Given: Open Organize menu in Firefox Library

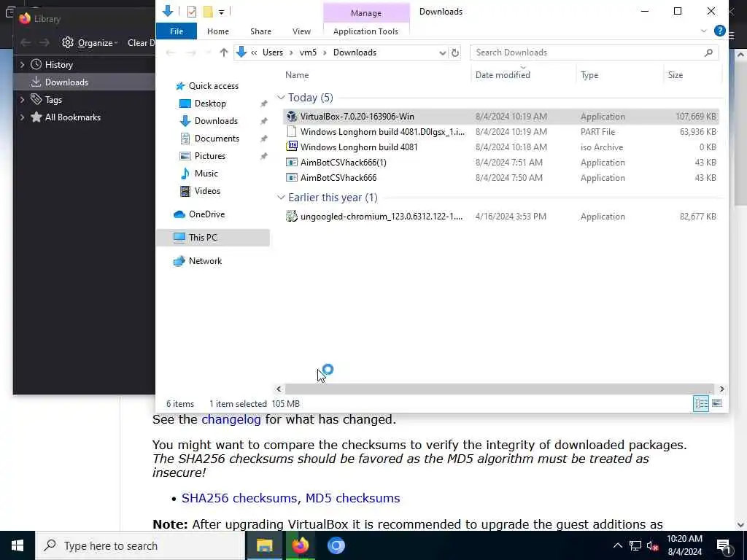Looking at the screenshot, I should click(90, 43).
